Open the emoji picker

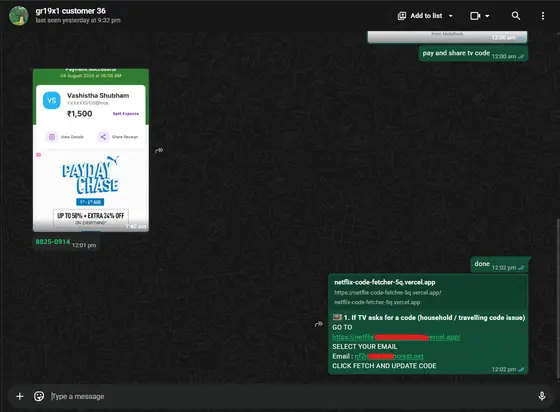39,396
